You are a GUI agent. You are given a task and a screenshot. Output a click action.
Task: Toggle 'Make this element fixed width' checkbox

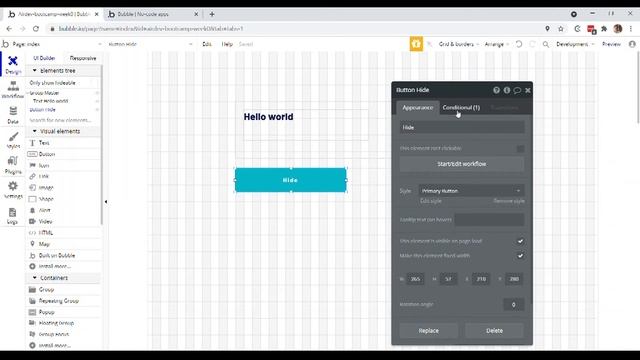point(520,256)
